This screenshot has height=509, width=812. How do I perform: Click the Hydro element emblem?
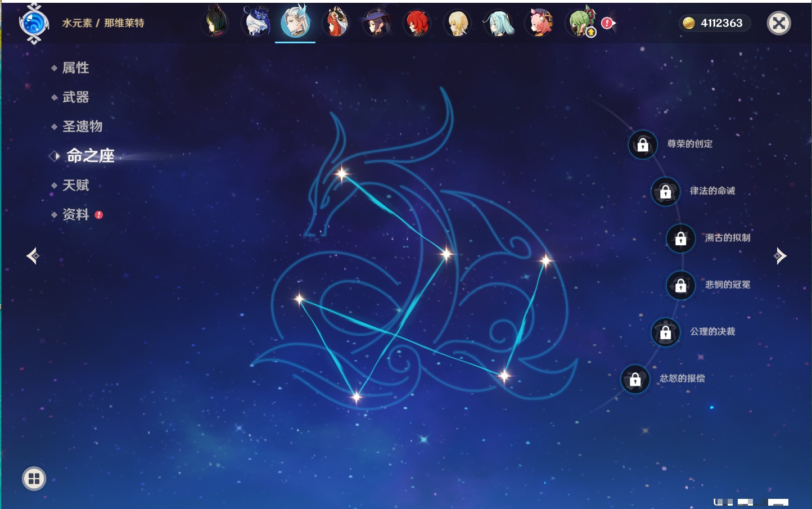[34, 24]
